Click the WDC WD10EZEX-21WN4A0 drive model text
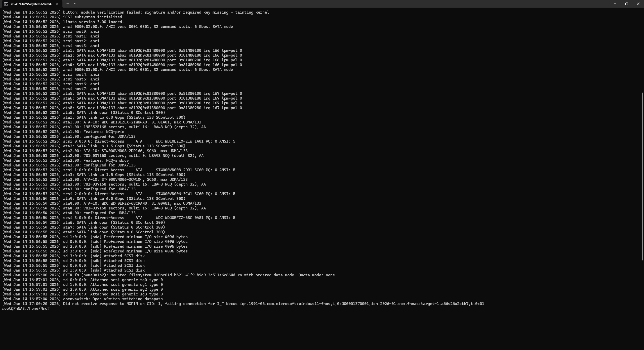 pos(124,122)
